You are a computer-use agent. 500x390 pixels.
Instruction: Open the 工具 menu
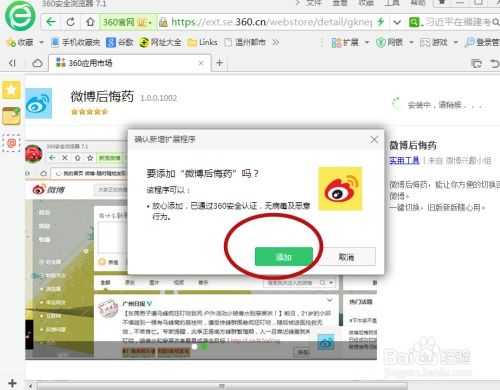click(x=392, y=3)
